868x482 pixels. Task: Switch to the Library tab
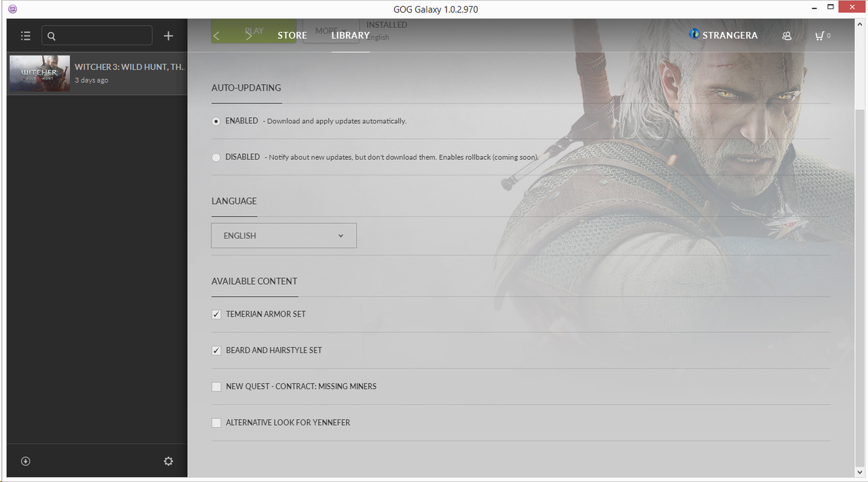(351, 35)
